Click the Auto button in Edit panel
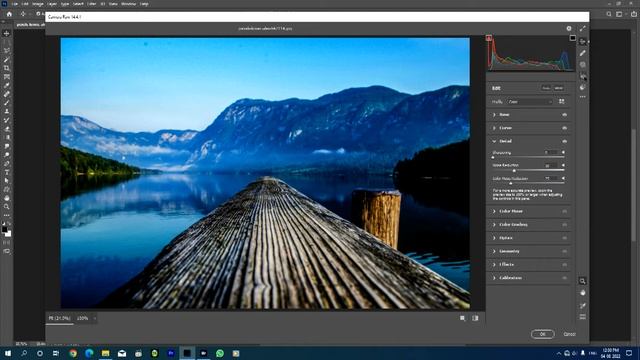The height and width of the screenshot is (360, 640). point(546,88)
